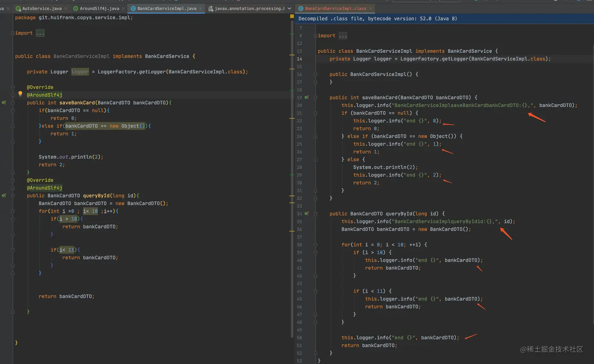Collapse the if block fold on decompiled line 21
Screen dimensions: 594x364
click(x=315, y=113)
